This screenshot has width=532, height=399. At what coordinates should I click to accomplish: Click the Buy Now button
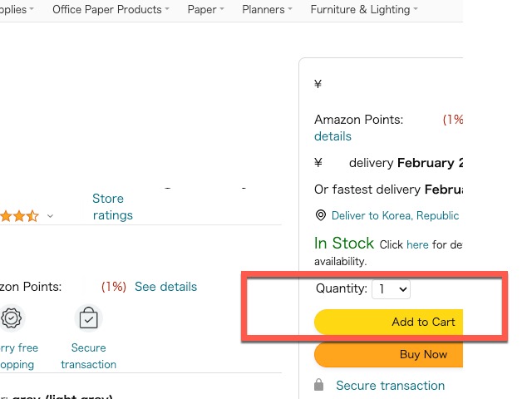point(388,355)
